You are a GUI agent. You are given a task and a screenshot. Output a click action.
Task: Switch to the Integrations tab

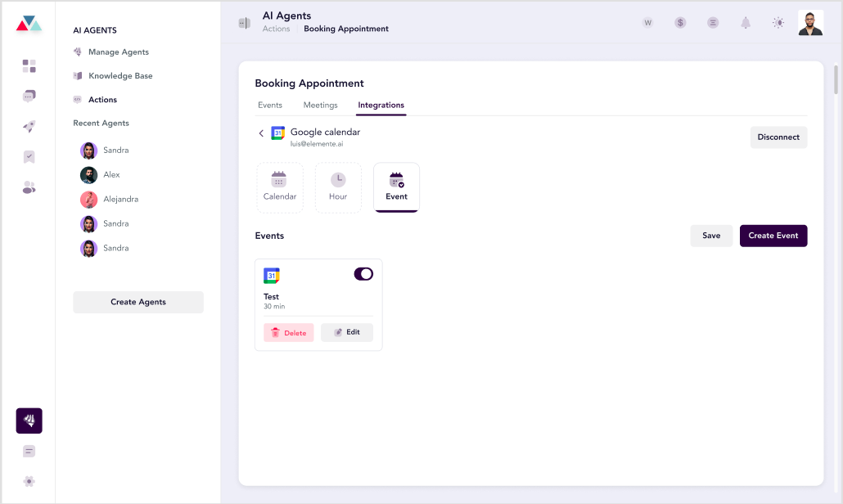[x=381, y=106]
